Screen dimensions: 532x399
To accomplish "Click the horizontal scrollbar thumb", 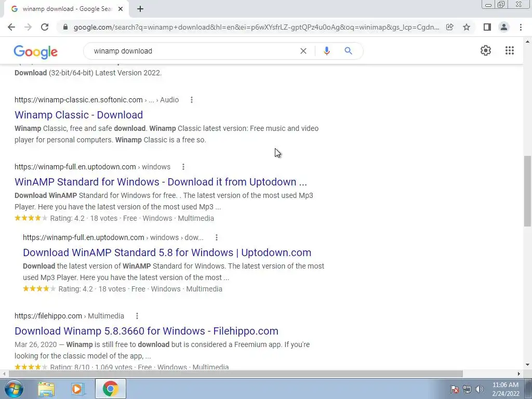I will click(236, 374).
